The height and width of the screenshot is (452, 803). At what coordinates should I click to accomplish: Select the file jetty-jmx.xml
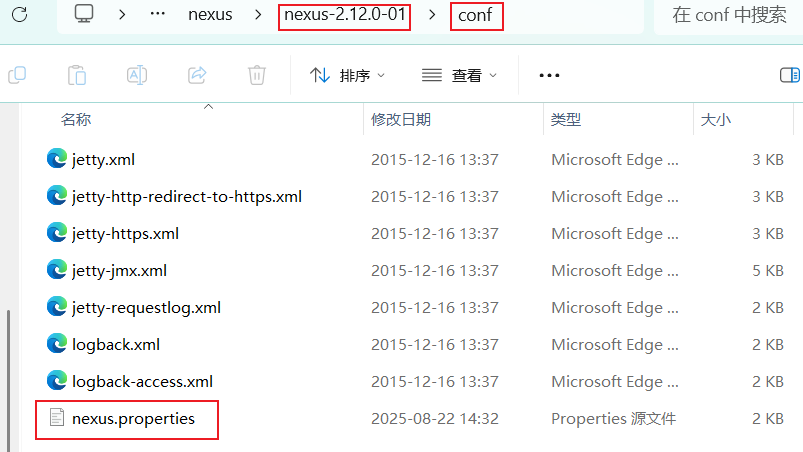[119, 270]
